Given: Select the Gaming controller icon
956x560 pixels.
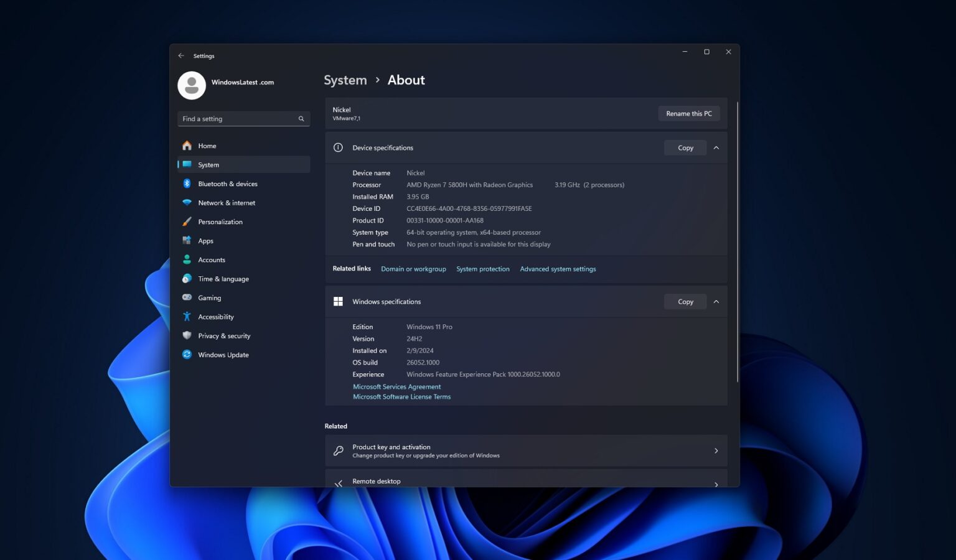Looking at the screenshot, I should click(x=187, y=297).
